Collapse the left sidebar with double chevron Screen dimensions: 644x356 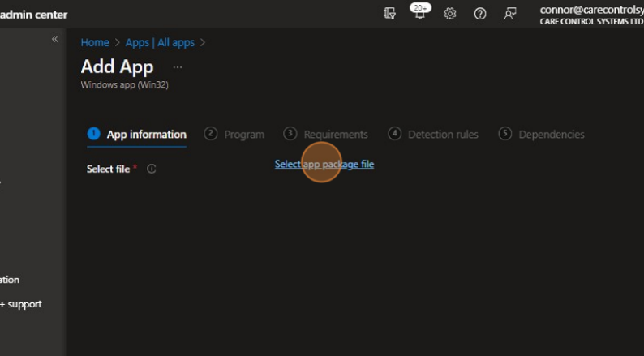coord(55,39)
